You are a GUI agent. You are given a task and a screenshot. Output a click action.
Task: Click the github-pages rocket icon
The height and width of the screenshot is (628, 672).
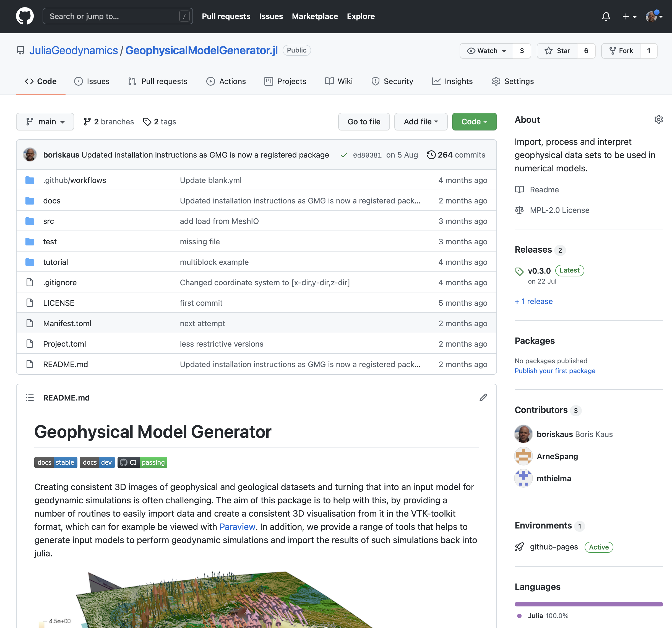click(519, 547)
